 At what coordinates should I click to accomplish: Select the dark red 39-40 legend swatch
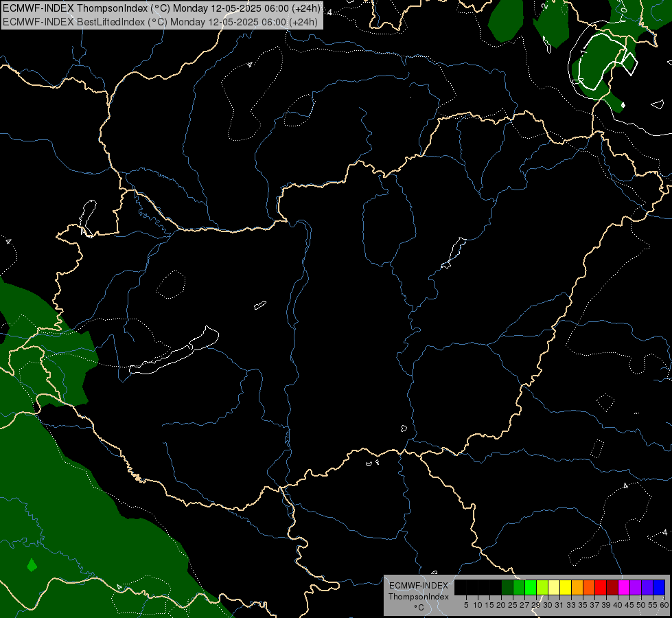point(612,587)
